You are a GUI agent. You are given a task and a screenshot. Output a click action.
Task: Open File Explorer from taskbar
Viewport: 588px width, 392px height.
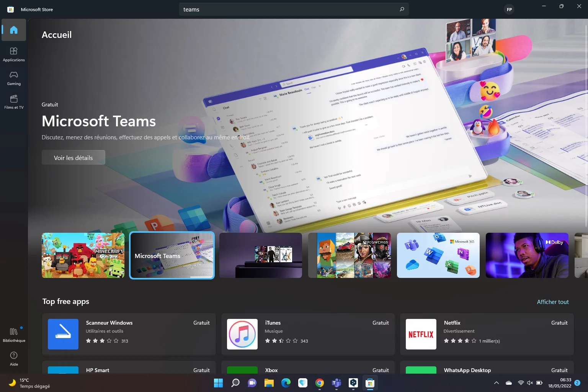(x=269, y=383)
